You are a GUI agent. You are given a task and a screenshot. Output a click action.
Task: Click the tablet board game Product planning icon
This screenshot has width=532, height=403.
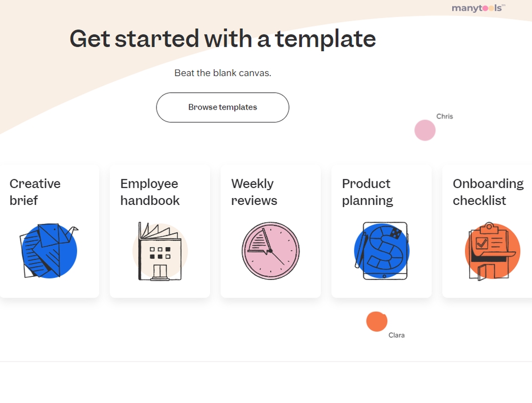pyautogui.click(x=381, y=251)
